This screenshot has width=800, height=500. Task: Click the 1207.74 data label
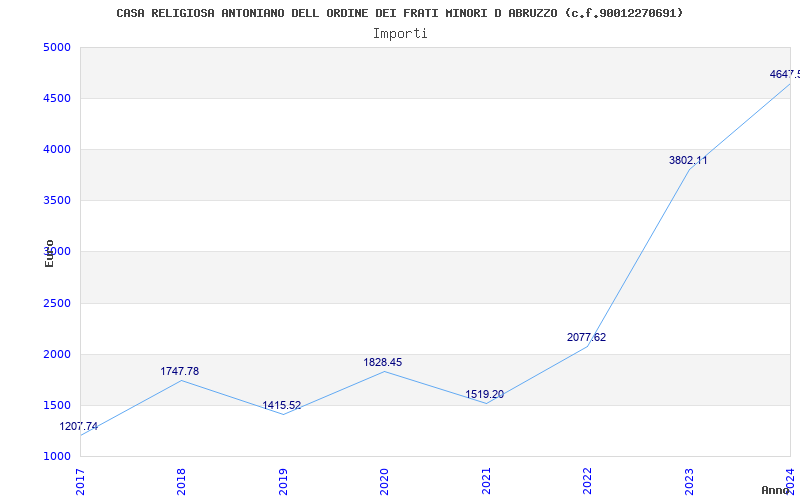[x=79, y=426]
